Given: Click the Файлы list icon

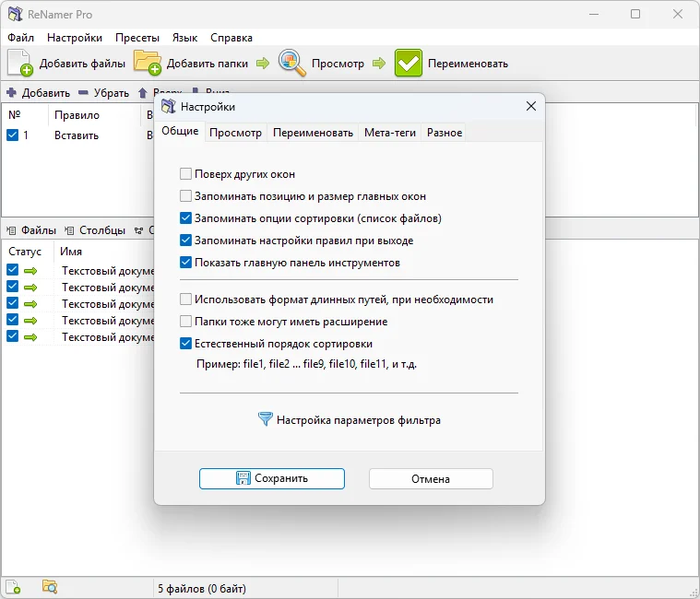Looking at the screenshot, I should [x=11, y=230].
